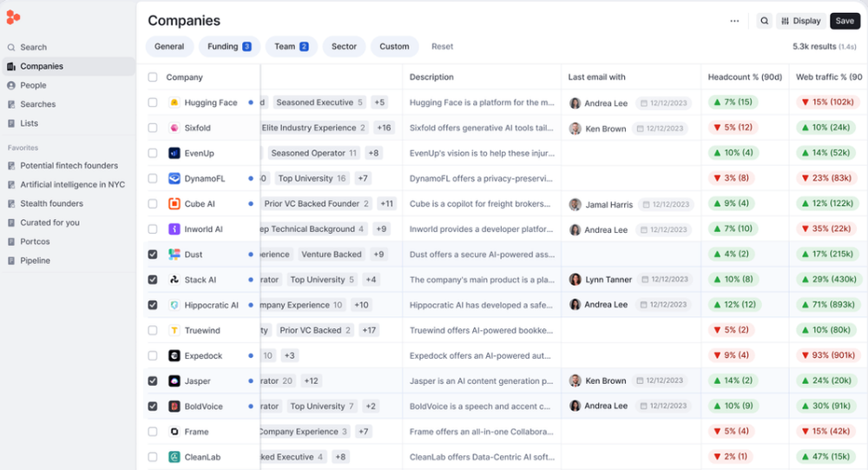The image size is (868, 470).
Task: Toggle the select-all Company header checkbox
Action: tap(153, 77)
